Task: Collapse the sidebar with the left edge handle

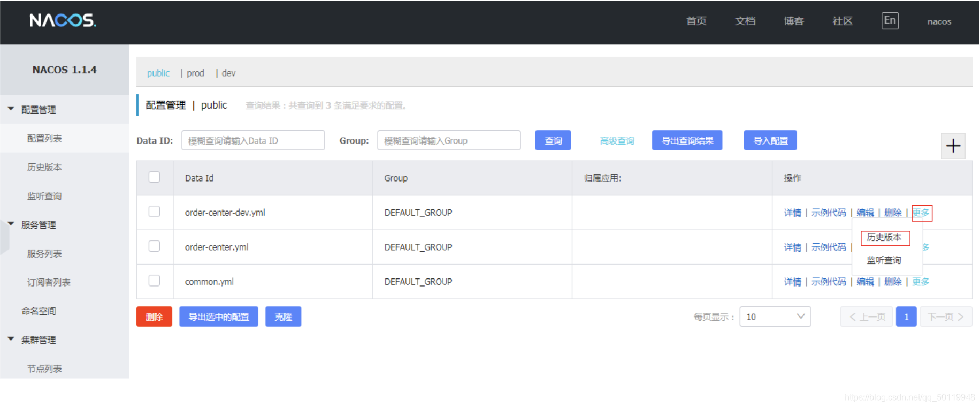Action: point(4,237)
